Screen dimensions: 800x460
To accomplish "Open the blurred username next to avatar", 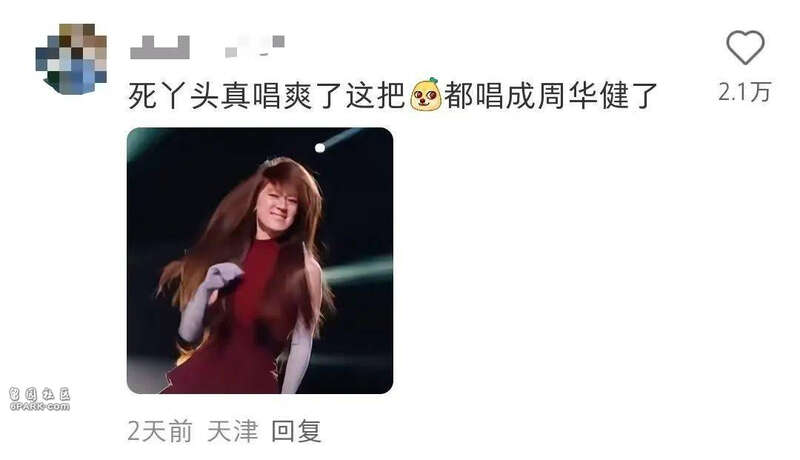I will click(160, 47).
